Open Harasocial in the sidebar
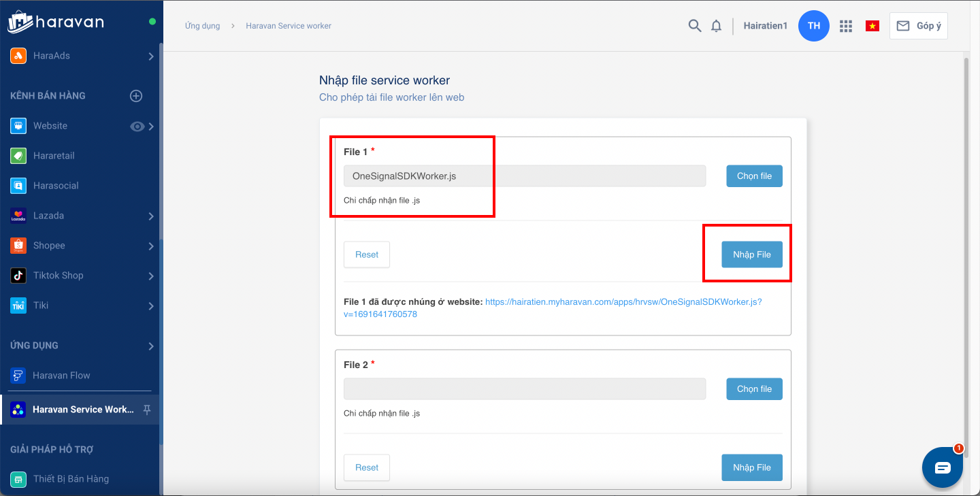980x496 pixels. (x=56, y=186)
